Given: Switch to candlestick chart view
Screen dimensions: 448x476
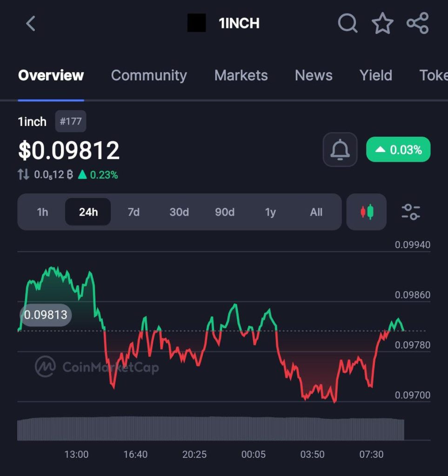Looking at the screenshot, I should pos(366,212).
